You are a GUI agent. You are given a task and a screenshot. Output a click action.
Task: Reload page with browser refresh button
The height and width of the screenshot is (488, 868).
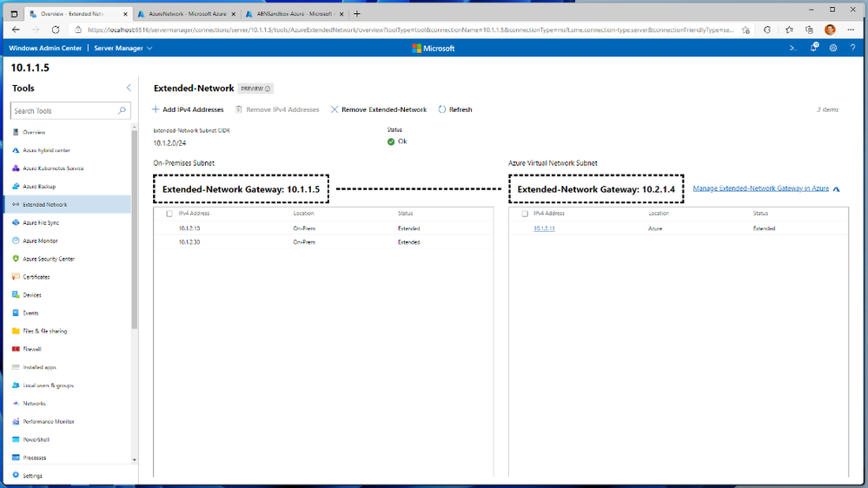56,30
